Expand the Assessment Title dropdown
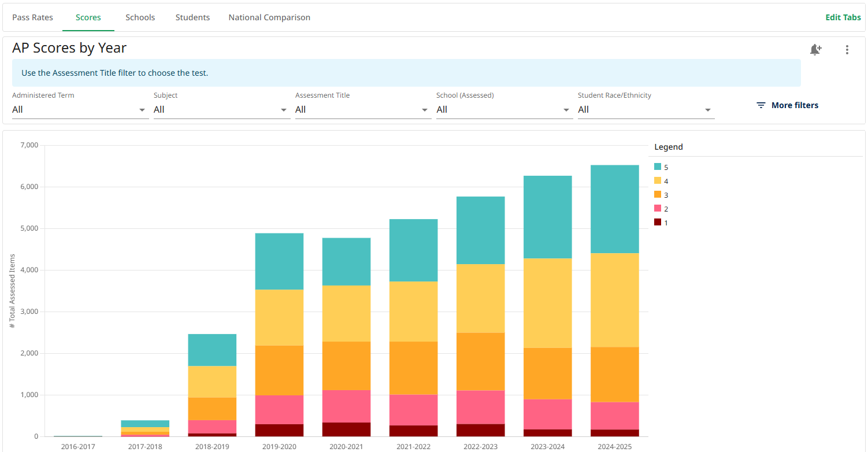This screenshot has height=452, width=868. (363, 110)
